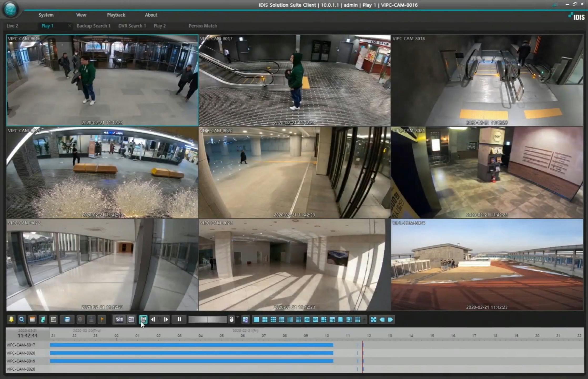Open the Person Match analysis icon
This screenshot has width=588, height=379.
(246, 319)
